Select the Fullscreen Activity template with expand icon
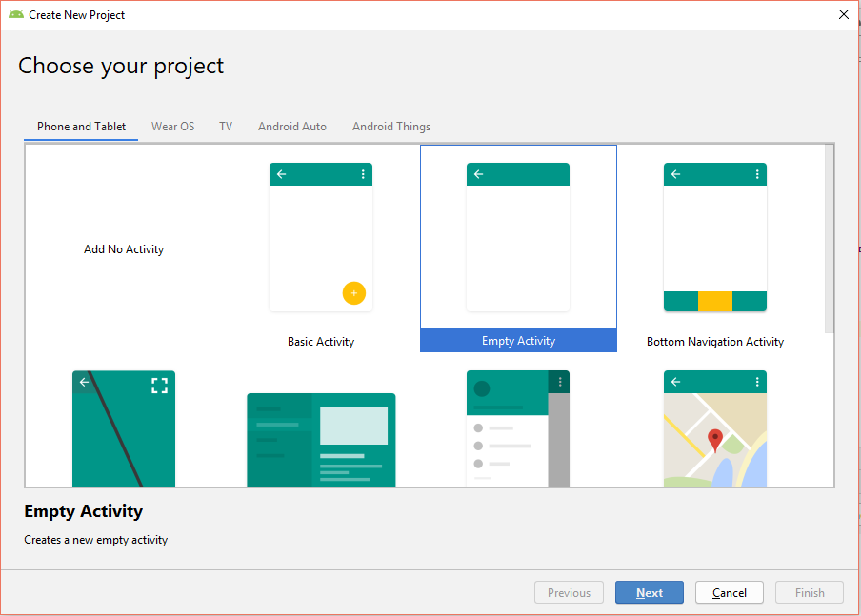Image resolution: width=861 pixels, height=616 pixels. 124,428
